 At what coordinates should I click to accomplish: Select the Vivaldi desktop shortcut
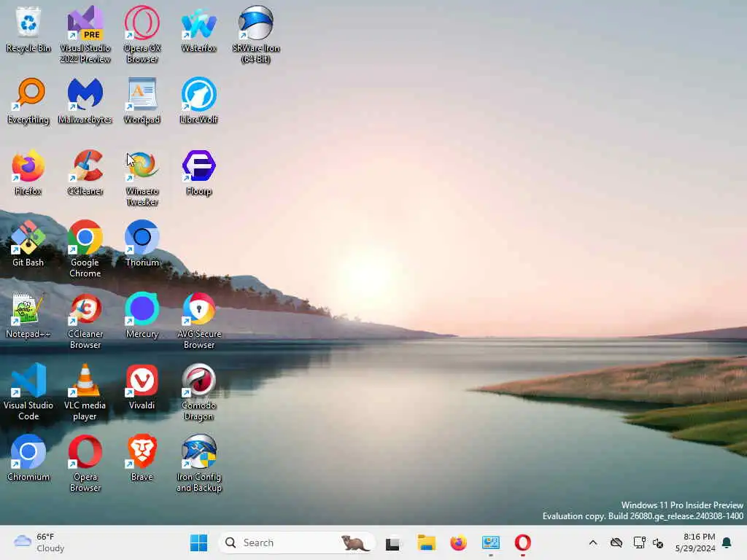coord(142,386)
